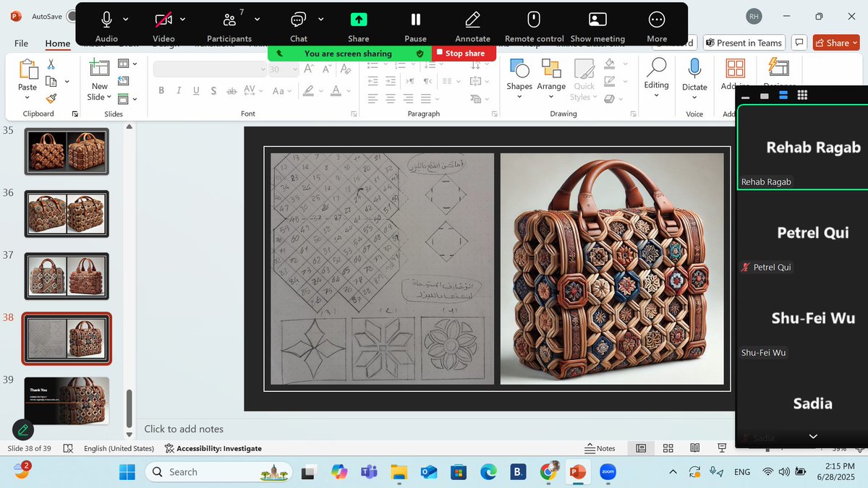
Task: Click the Paste clipboard icon
Action: 27,69
